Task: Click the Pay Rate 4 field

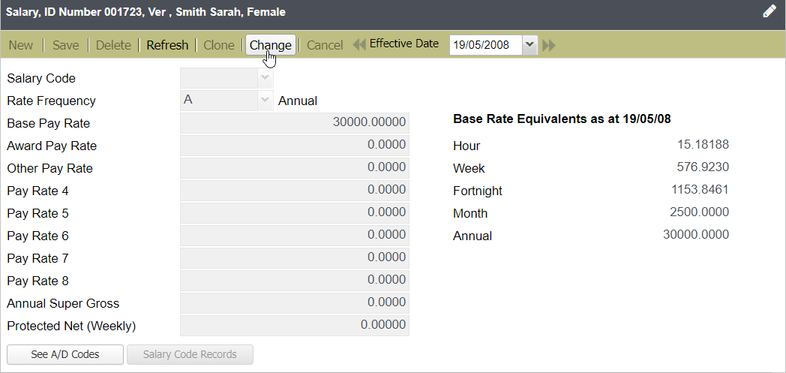Action: [295, 191]
